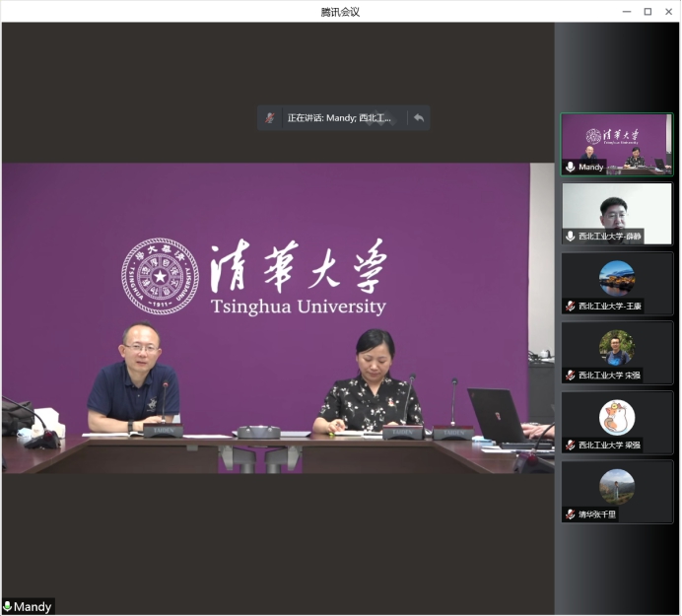The height and width of the screenshot is (616, 682).
Task: Click muted mic icon beside 西北工业大学 宋强
Action: [x=571, y=375]
